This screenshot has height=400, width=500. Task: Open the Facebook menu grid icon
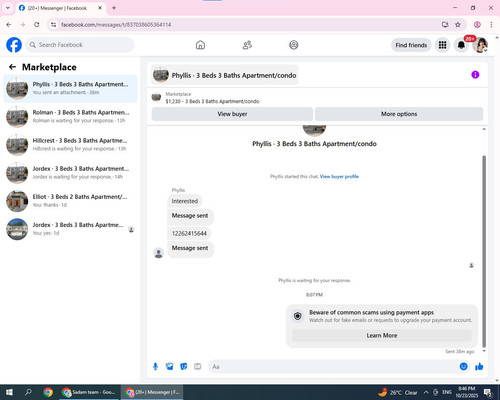click(442, 45)
